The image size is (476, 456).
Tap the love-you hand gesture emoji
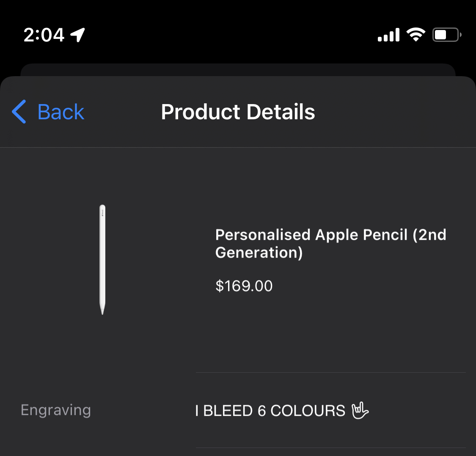tap(360, 410)
